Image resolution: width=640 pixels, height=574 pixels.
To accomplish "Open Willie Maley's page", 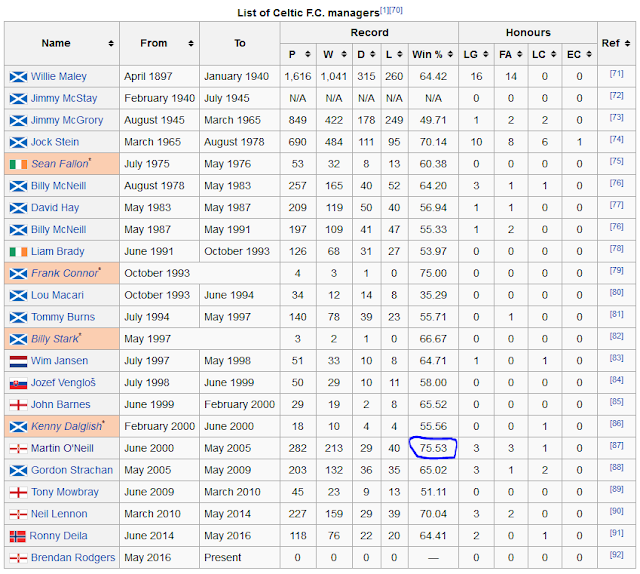I will click(59, 76).
